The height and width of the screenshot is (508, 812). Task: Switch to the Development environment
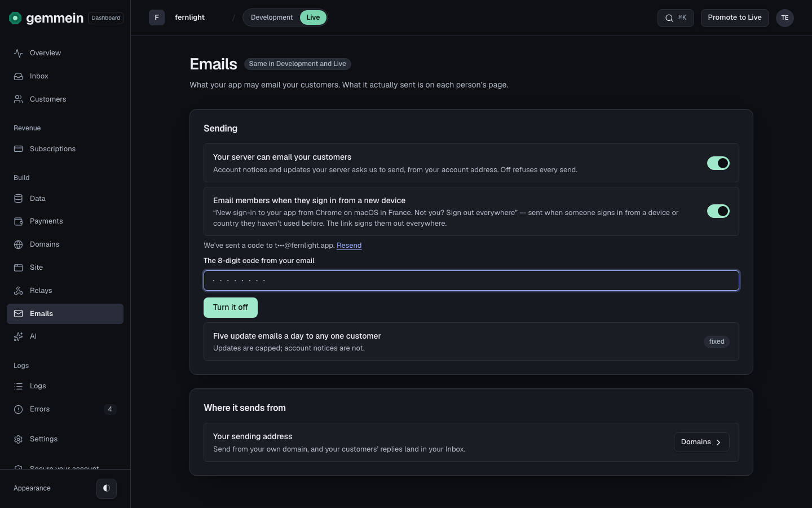click(x=272, y=17)
